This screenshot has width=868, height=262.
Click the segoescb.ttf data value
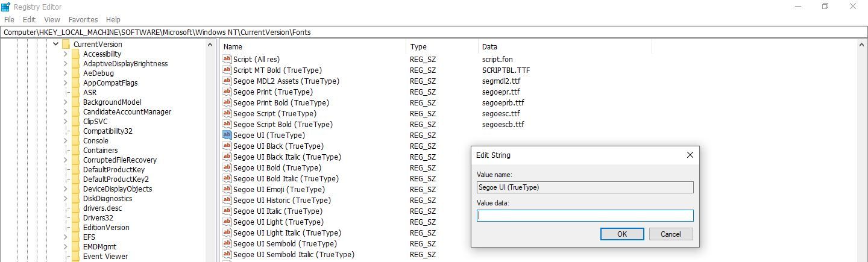(x=503, y=124)
